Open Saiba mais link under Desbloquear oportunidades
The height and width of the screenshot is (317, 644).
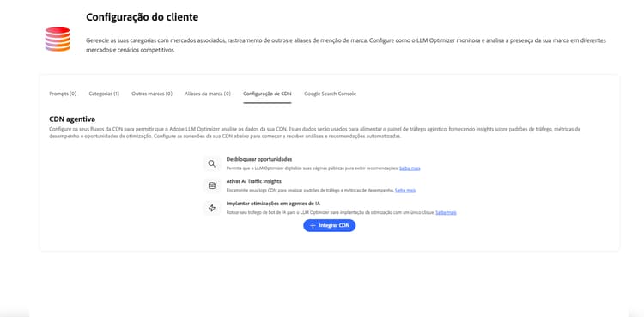tap(410, 168)
